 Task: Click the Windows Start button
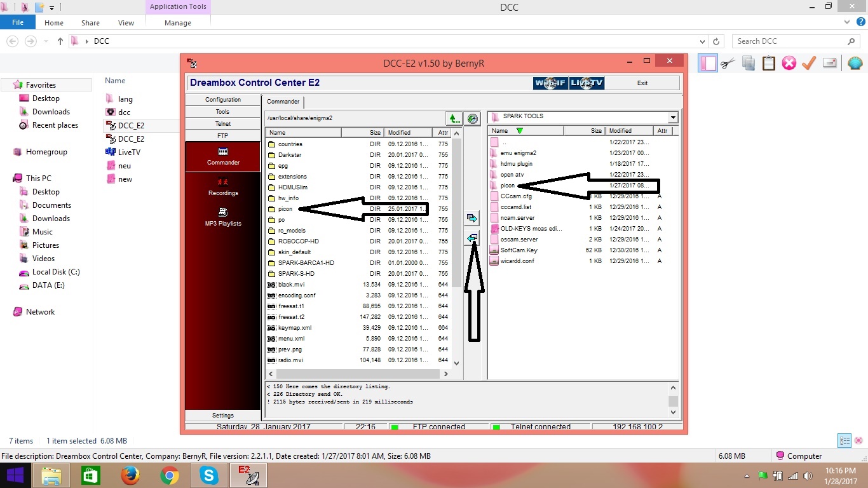coord(15,475)
